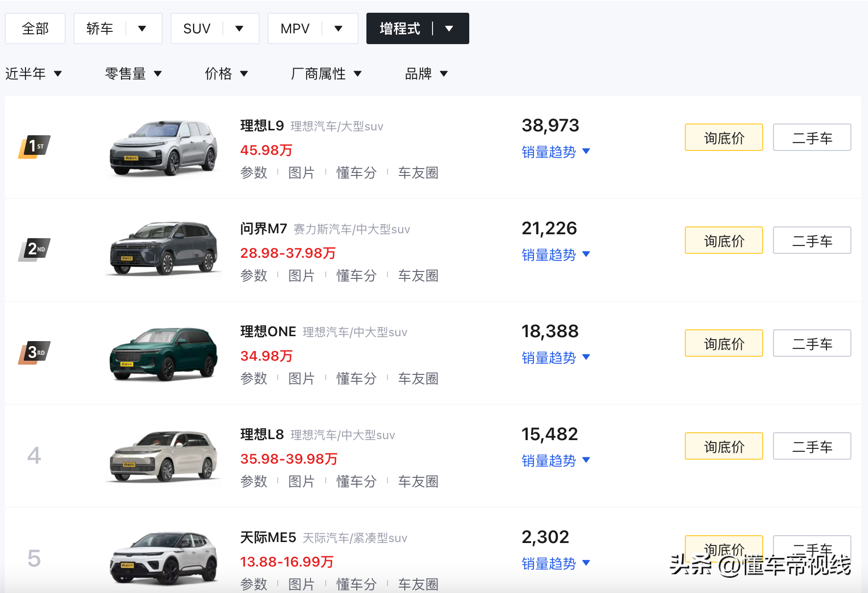Expand 销量趋势 for 天际ME5
The image size is (868, 593).
pyautogui.click(x=556, y=564)
